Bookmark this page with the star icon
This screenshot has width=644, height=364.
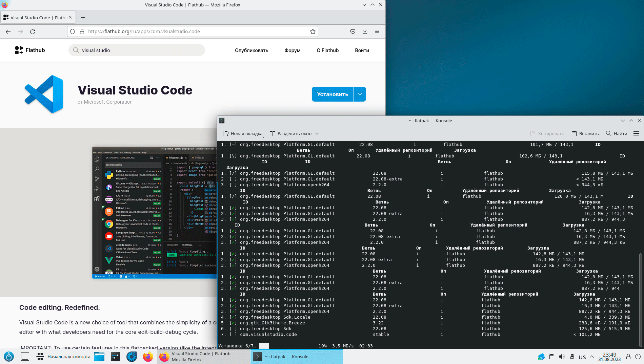coord(313,31)
